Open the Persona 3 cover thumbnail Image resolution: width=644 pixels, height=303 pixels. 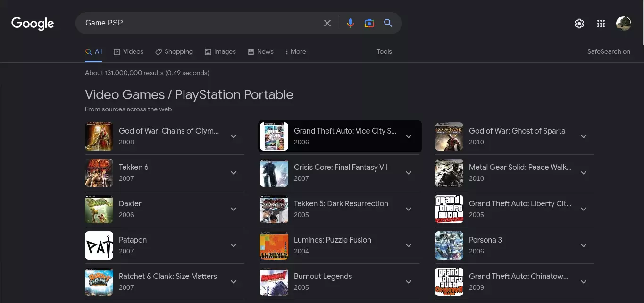(449, 245)
